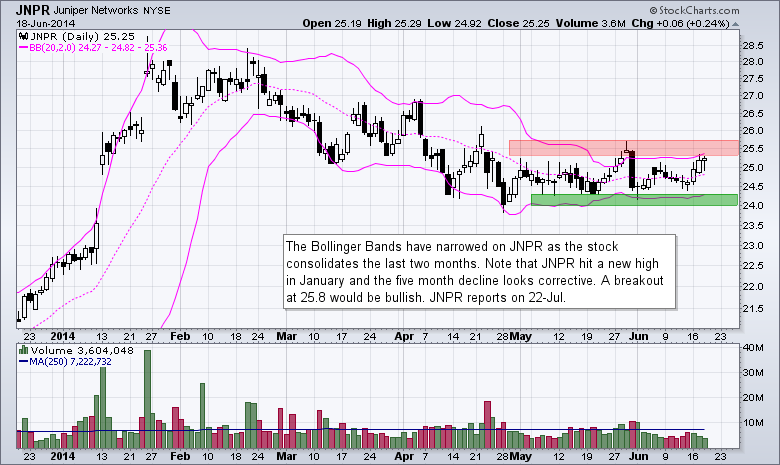Image resolution: width=780 pixels, height=465 pixels.
Task: Click the 21.5 price axis label
Action: [752, 309]
